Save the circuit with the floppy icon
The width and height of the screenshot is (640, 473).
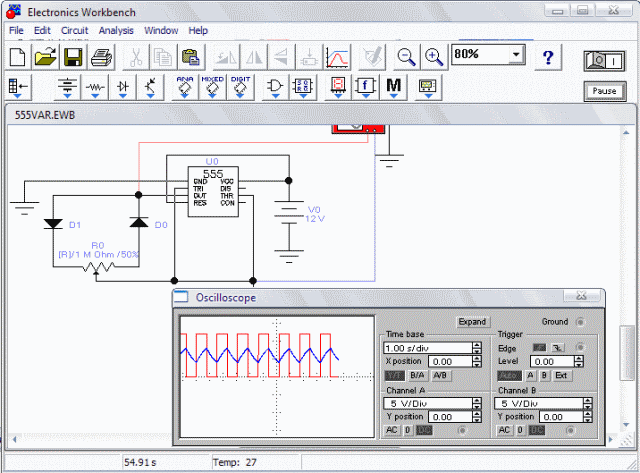pos(73,57)
